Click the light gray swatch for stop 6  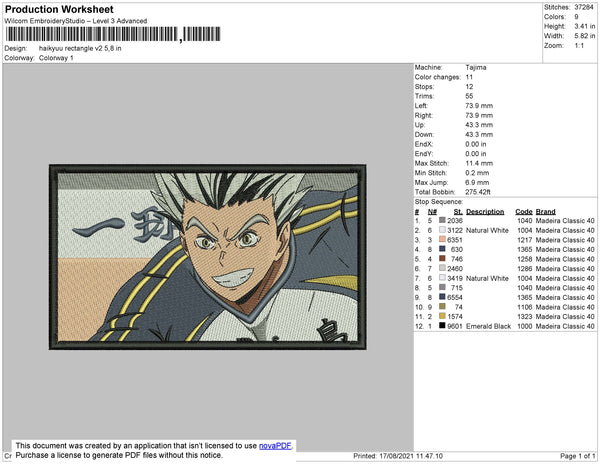[x=442, y=268]
